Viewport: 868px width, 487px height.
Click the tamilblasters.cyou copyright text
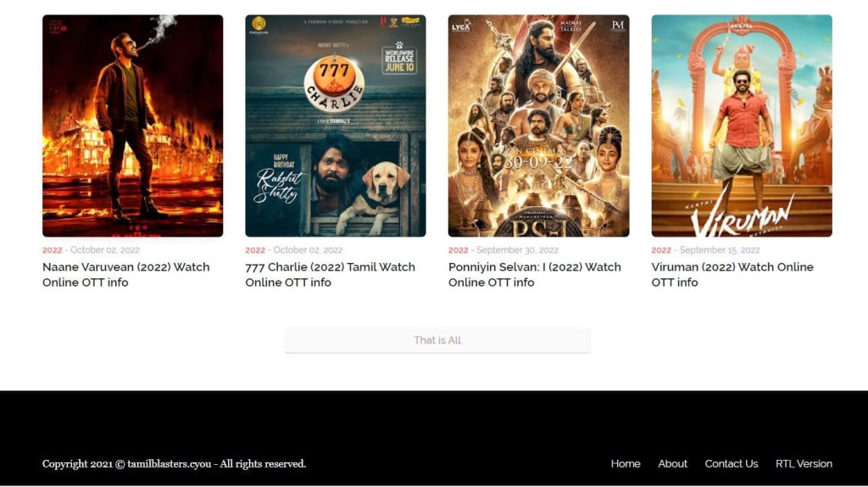175,464
